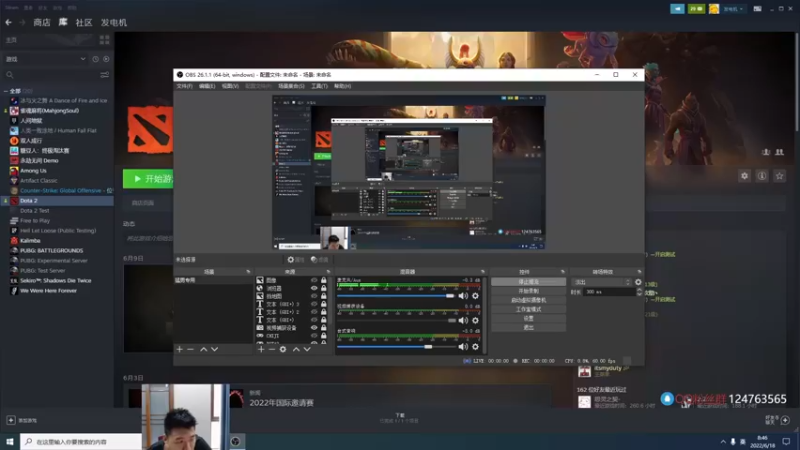Move source down in sources list
This screenshot has height=450, width=800.
click(x=307, y=349)
